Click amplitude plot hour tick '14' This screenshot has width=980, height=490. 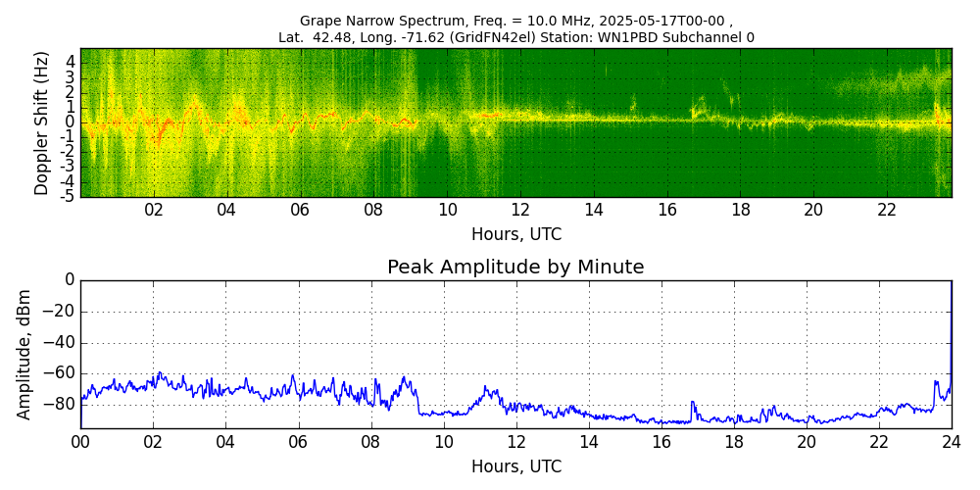(589, 443)
